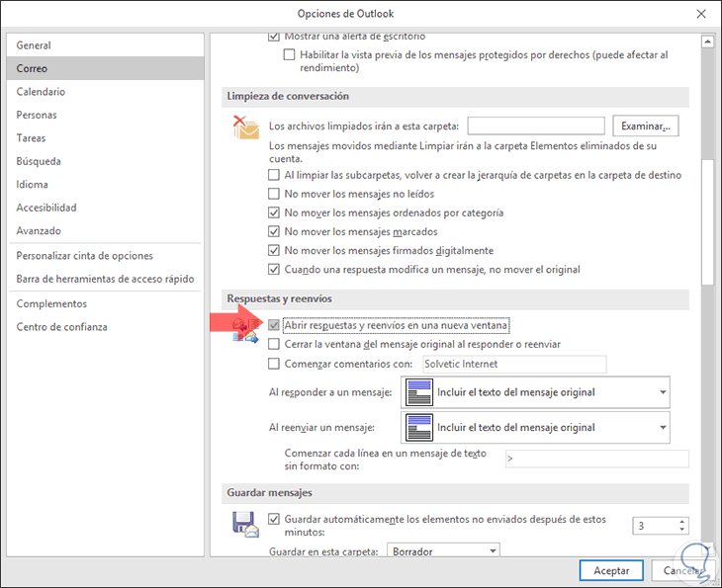Toggle auto-save unsent items checkbox
The width and height of the screenshot is (722, 588).
274,520
